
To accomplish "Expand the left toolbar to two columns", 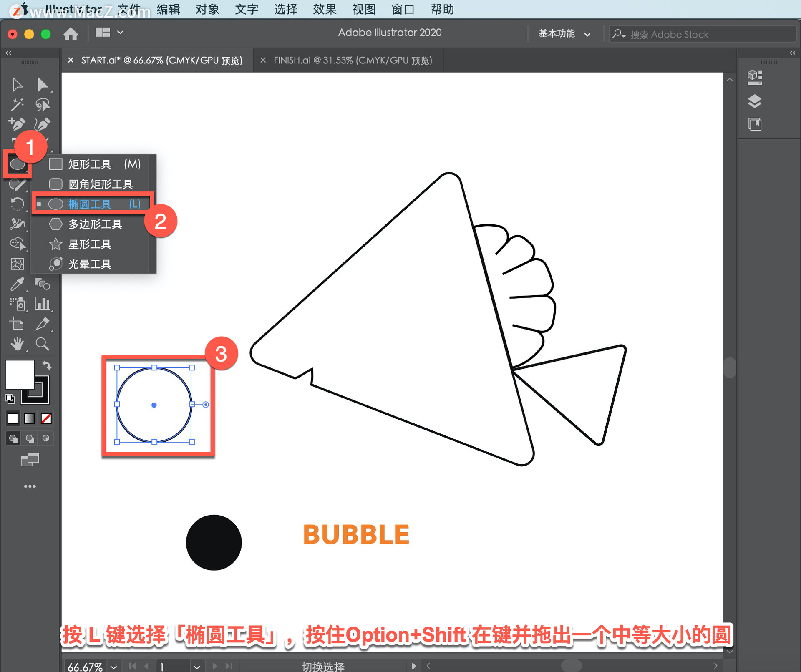I will [x=8, y=53].
